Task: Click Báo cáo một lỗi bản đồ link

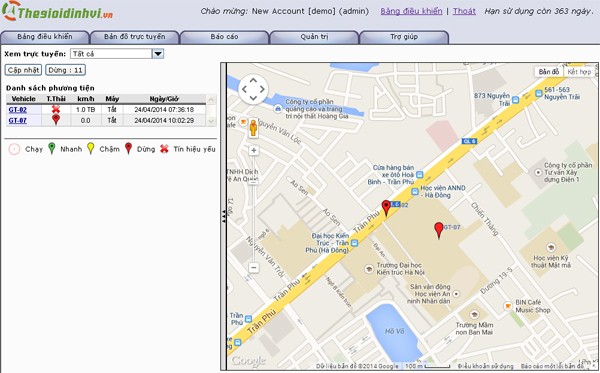Action: coord(552,366)
